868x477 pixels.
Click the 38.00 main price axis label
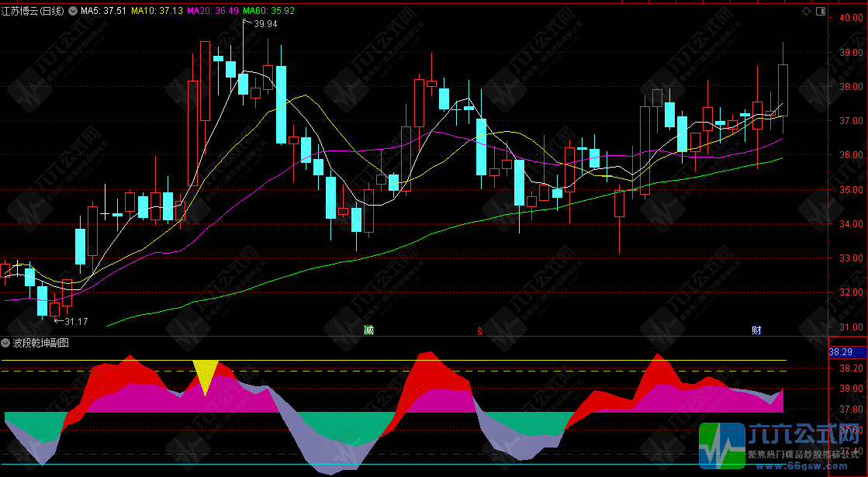pos(851,87)
